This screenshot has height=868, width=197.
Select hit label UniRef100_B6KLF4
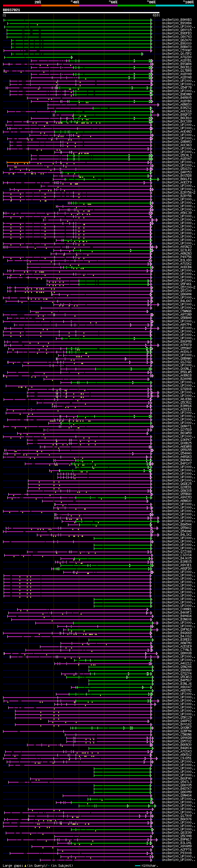tap(177, 179)
